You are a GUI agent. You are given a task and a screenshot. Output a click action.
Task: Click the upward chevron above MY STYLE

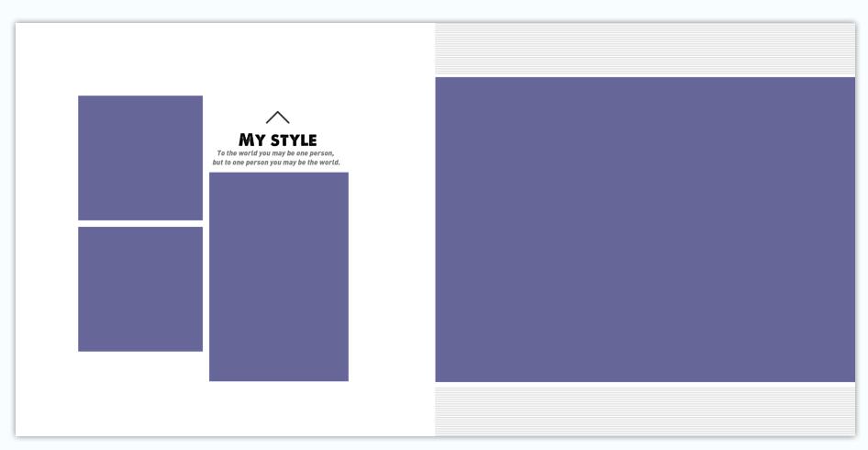point(277,118)
